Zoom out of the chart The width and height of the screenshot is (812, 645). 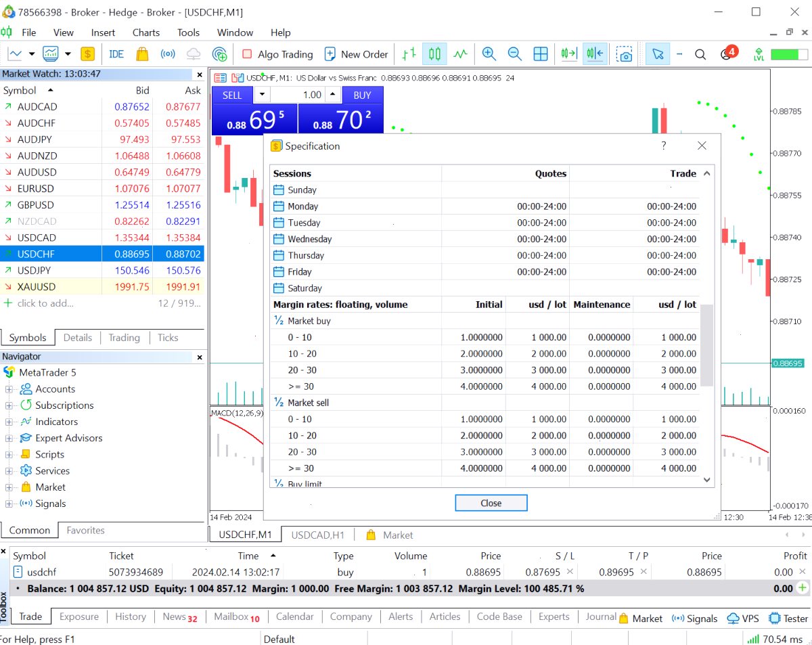tap(514, 54)
